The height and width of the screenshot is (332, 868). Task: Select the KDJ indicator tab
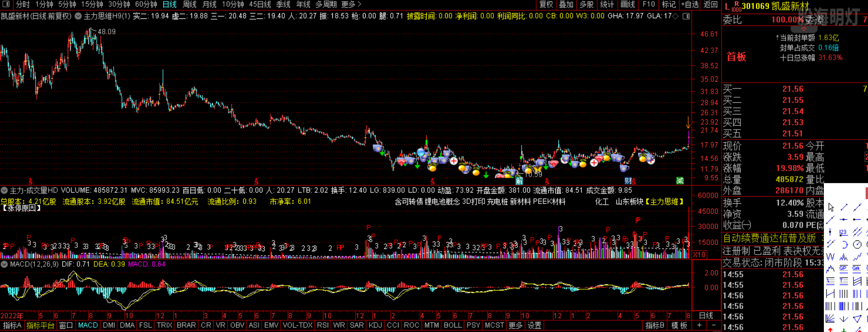pos(375,325)
